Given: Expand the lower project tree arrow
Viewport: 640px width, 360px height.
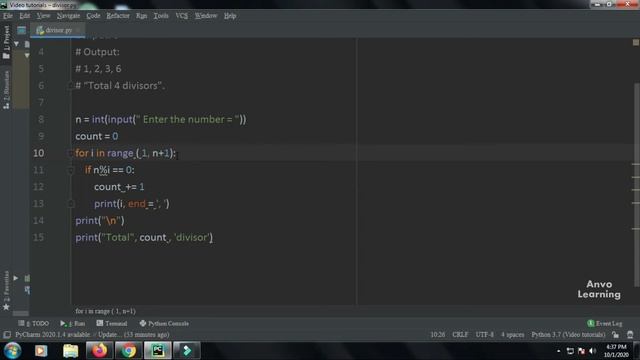Looking at the screenshot, I should (16, 278).
